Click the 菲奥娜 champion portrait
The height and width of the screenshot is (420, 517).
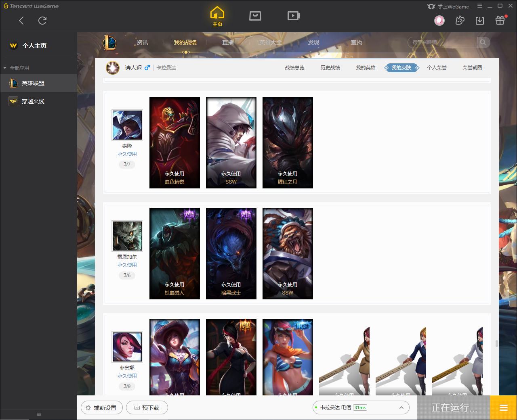coord(127,347)
